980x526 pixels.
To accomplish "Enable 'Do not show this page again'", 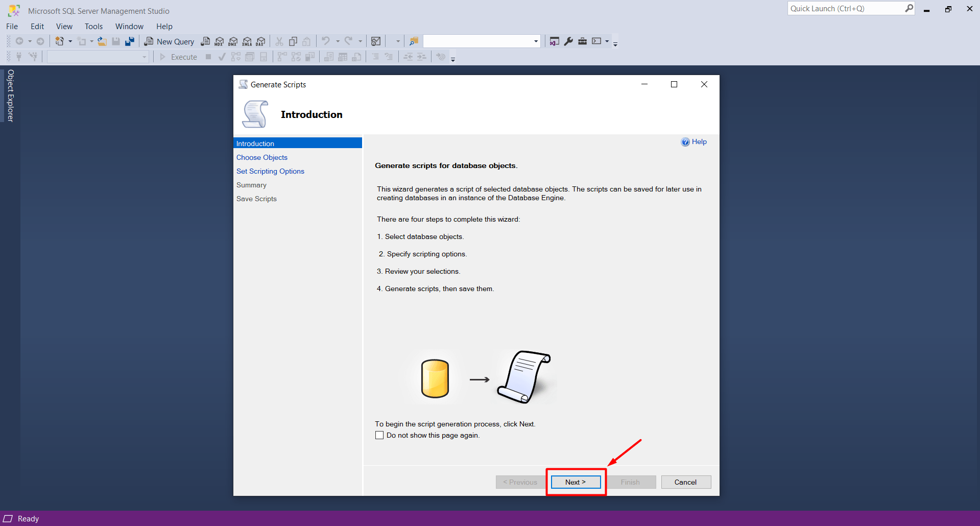I will click(379, 435).
